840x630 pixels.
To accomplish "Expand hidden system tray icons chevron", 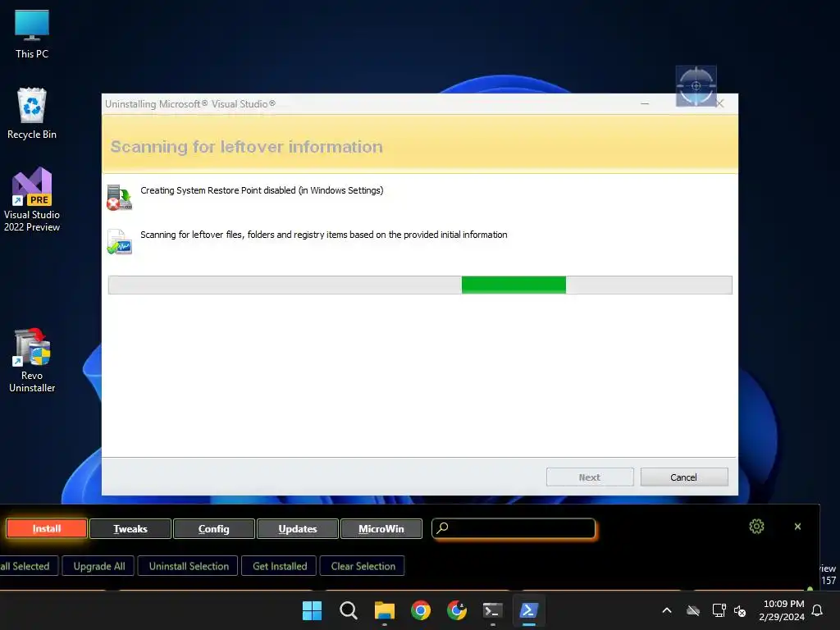I will coord(667,610).
